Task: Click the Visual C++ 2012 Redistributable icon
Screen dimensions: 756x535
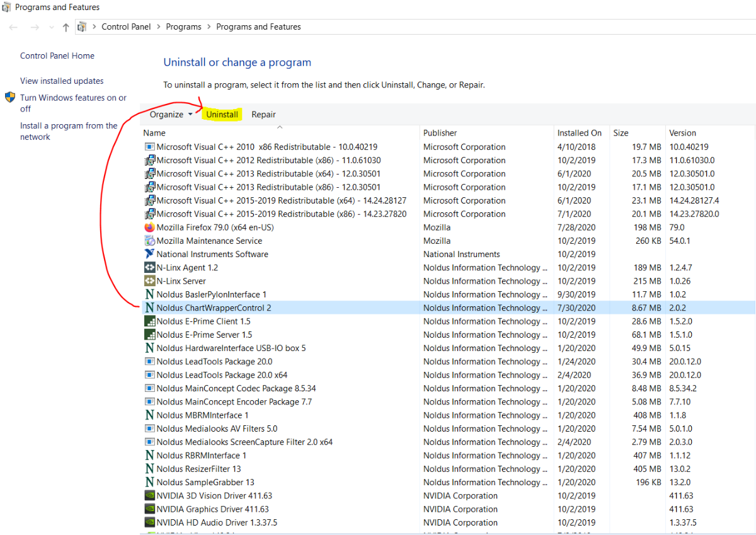Action: click(149, 160)
